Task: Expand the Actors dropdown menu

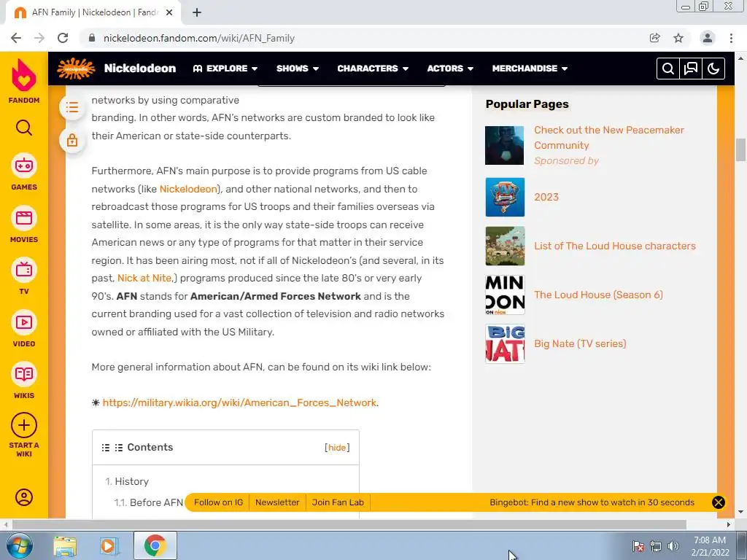Action: point(450,69)
